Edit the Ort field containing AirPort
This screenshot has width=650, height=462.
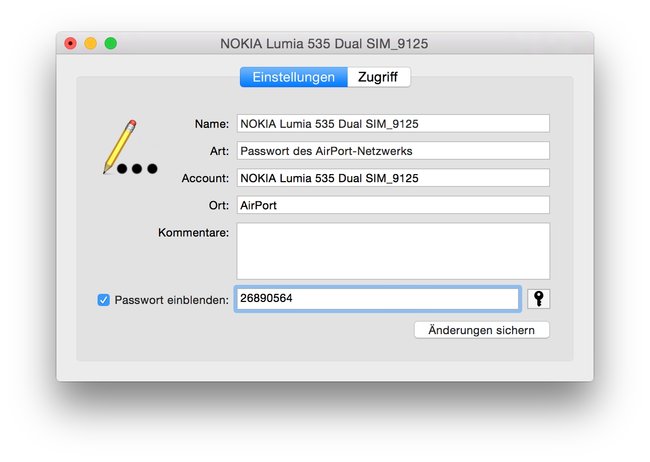393,205
